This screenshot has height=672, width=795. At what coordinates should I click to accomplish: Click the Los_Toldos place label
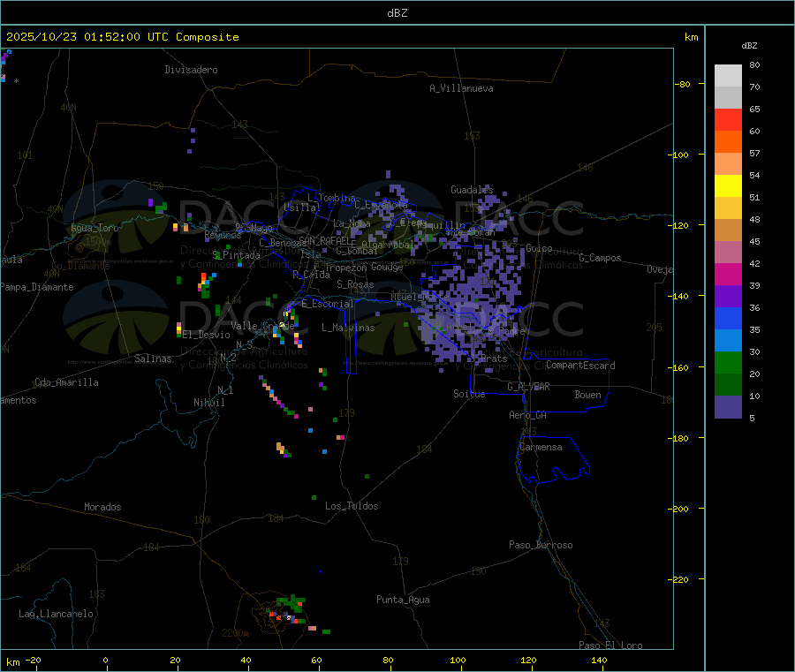352,506
